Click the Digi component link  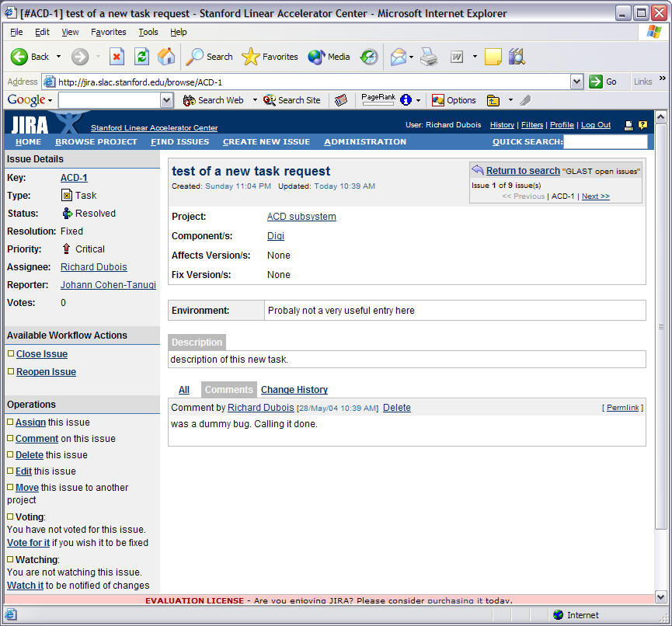[276, 236]
